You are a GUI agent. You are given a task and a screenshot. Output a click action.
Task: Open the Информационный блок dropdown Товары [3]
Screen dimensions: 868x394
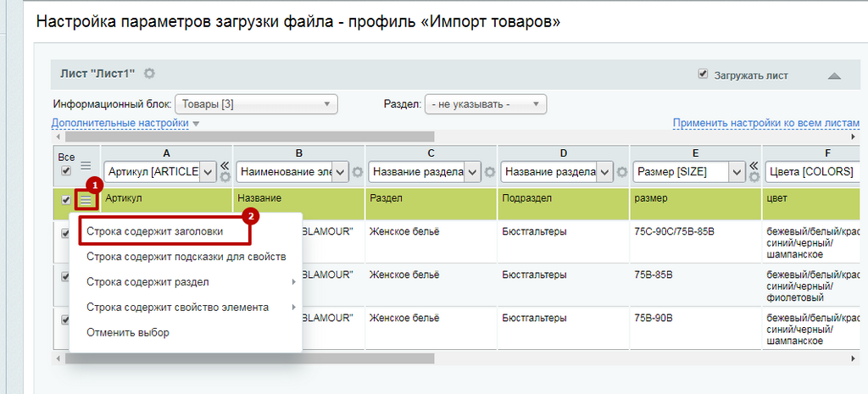(x=256, y=103)
